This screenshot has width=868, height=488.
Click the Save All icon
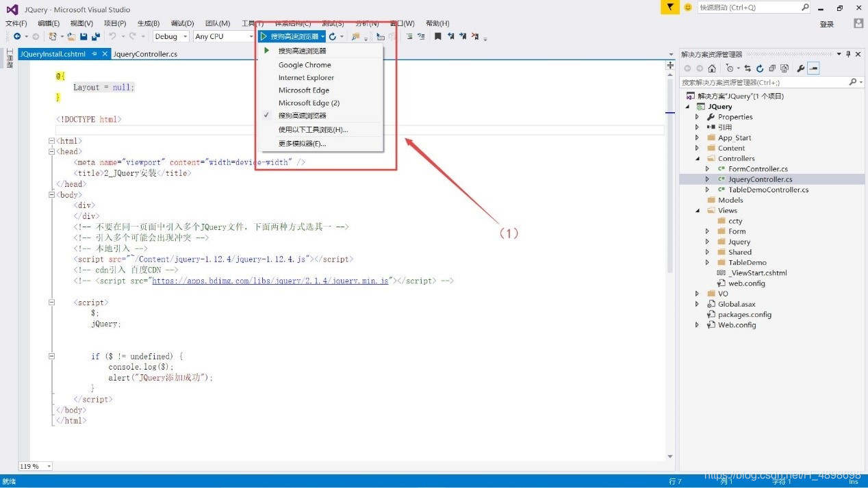pos(96,36)
